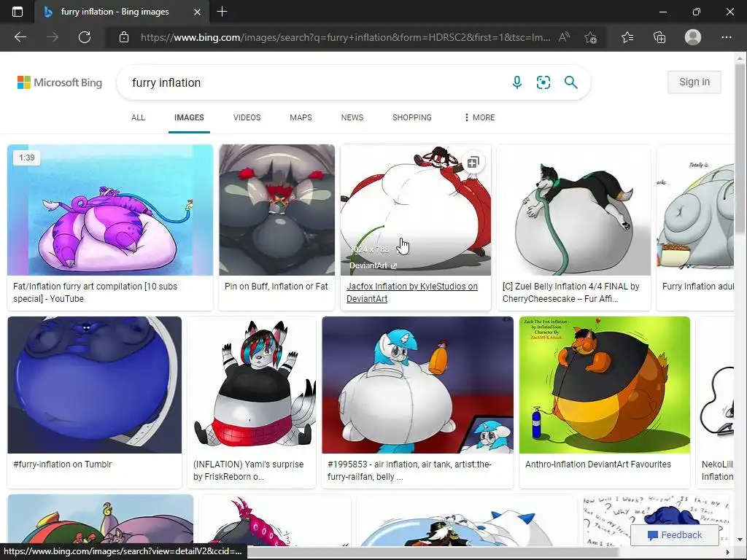Click the #furry-inflation on Tumblr image thumbnail
The width and height of the screenshot is (747, 560).
click(94, 385)
